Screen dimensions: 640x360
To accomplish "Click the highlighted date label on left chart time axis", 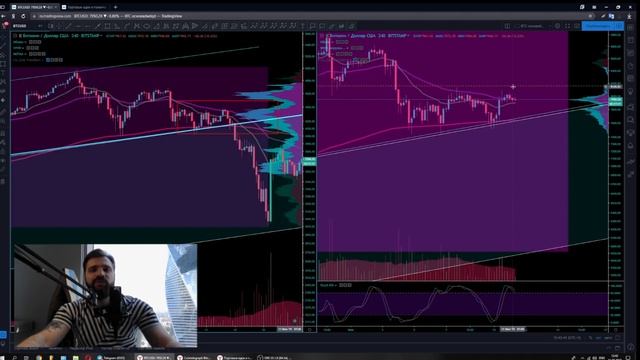I will coord(289,329).
